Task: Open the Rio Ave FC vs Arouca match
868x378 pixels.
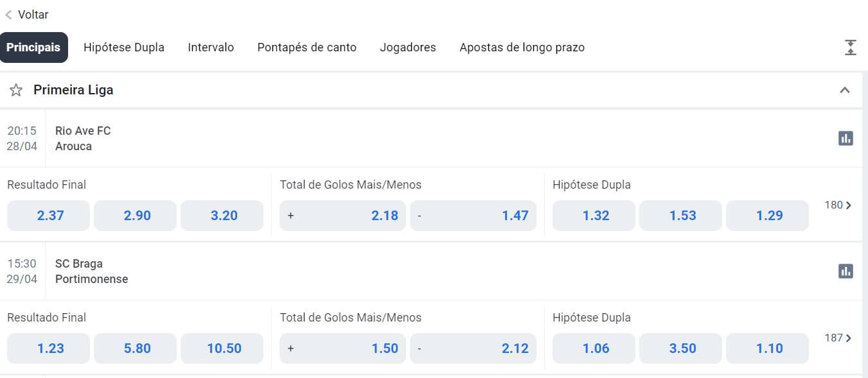Action: click(x=83, y=139)
